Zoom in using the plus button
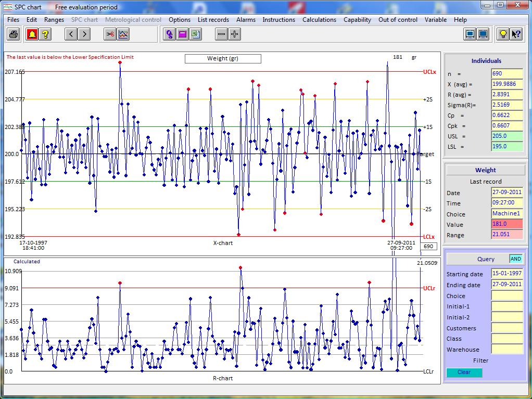This screenshot has height=399, width=532. point(234,34)
